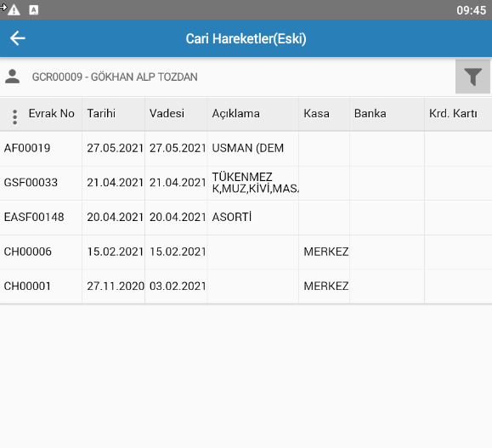Open document EASF00148
Viewport: 492px width, 448px height.
(246, 218)
